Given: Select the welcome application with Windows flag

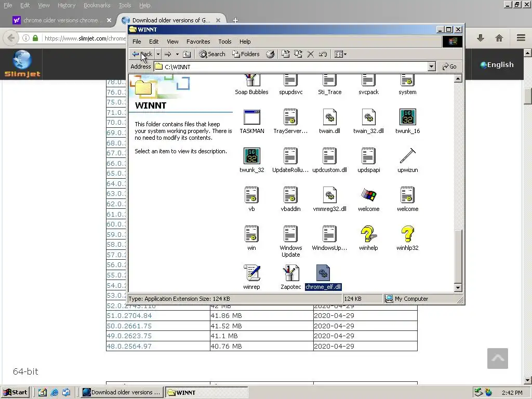Looking at the screenshot, I should (x=368, y=199).
